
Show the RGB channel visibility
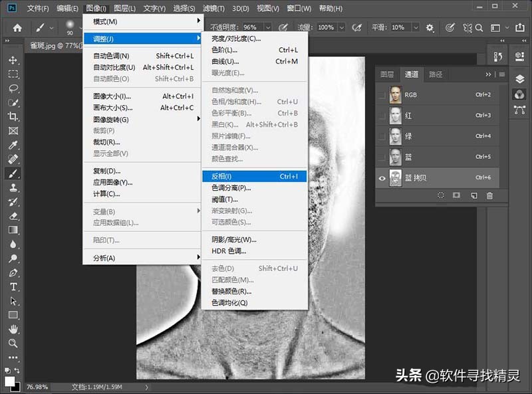click(382, 94)
